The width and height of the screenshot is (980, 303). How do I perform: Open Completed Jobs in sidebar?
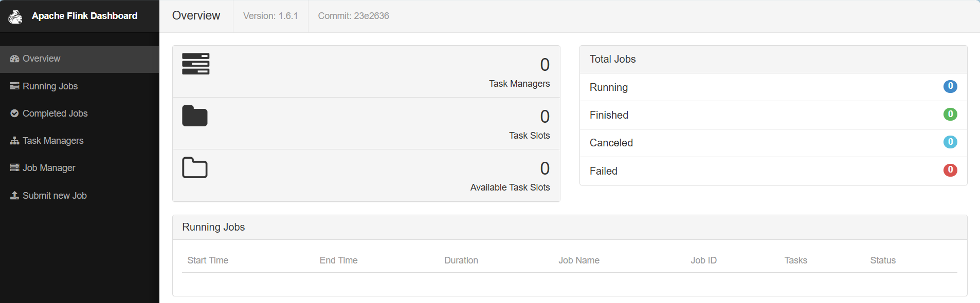click(55, 113)
